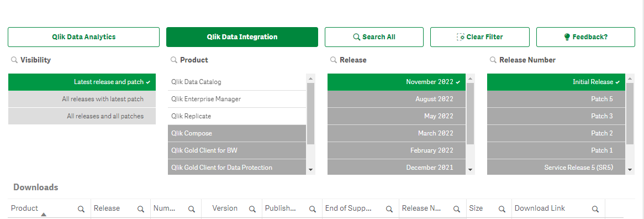Select May 2022 release
644x219 pixels.
tap(397, 116)
